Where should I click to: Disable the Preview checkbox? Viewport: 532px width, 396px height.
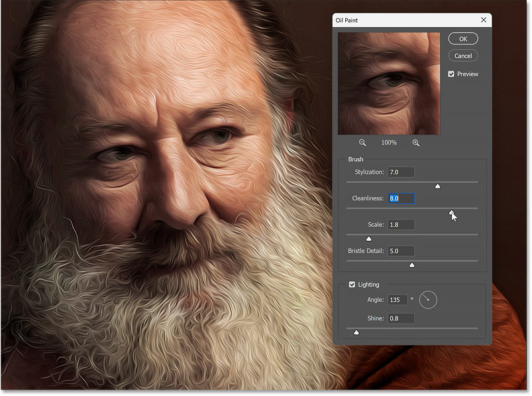[x=451, y=74]
